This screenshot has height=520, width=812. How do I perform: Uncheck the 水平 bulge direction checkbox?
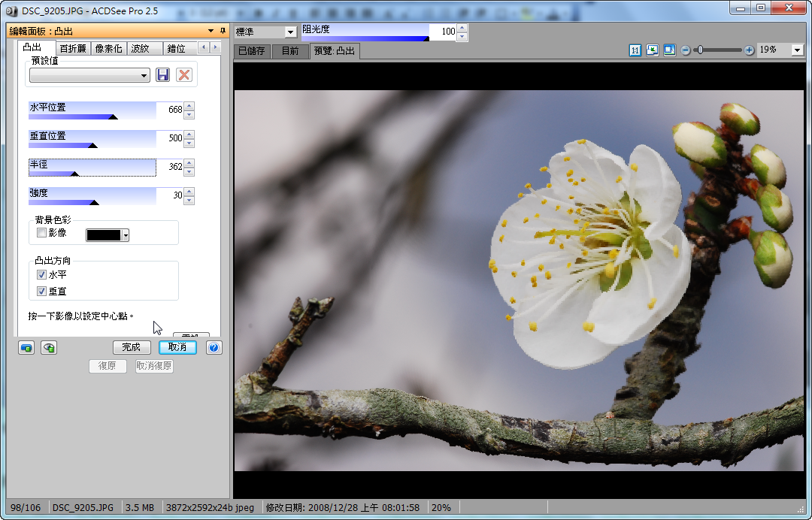point(42,275)
